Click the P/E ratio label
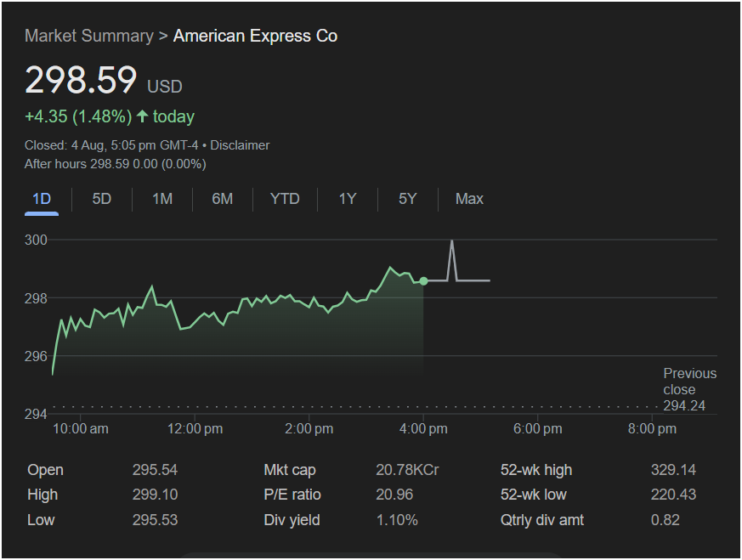Image resolution: width=742 pixels, height=560 pixels. pyautogui.click(x=292, y=495)
